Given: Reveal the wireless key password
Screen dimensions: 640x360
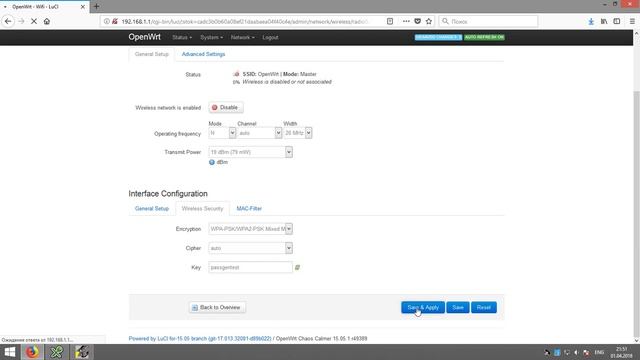Looking at the screenshot, I should pyautogui.click(x=297, y=267).
